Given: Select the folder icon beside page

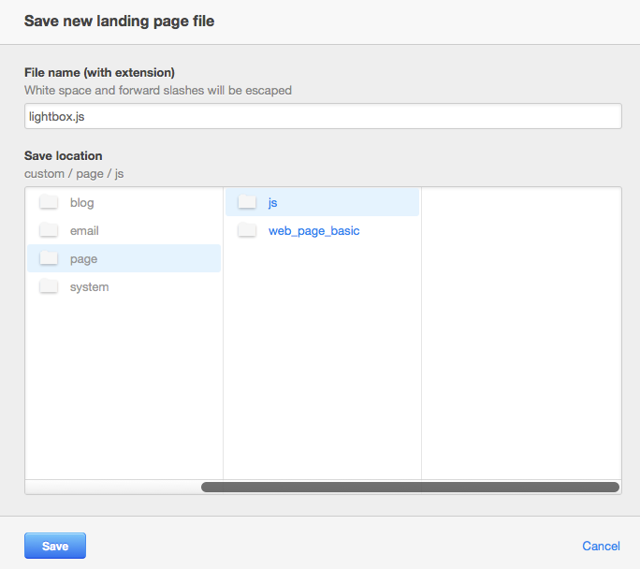Looking at the screenshot, I should [x=49, y=258].
